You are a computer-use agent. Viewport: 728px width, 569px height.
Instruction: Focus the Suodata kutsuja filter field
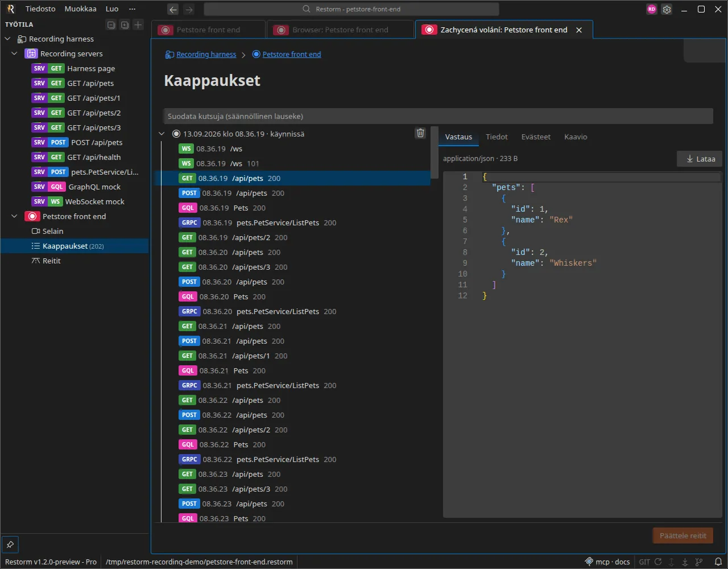438,116
